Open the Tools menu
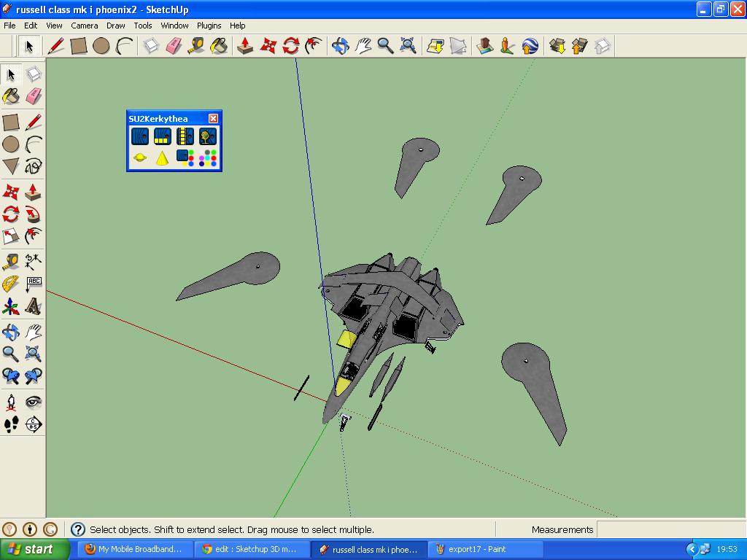Viewport: 747px width, 560px height. (x=142, y=26)
